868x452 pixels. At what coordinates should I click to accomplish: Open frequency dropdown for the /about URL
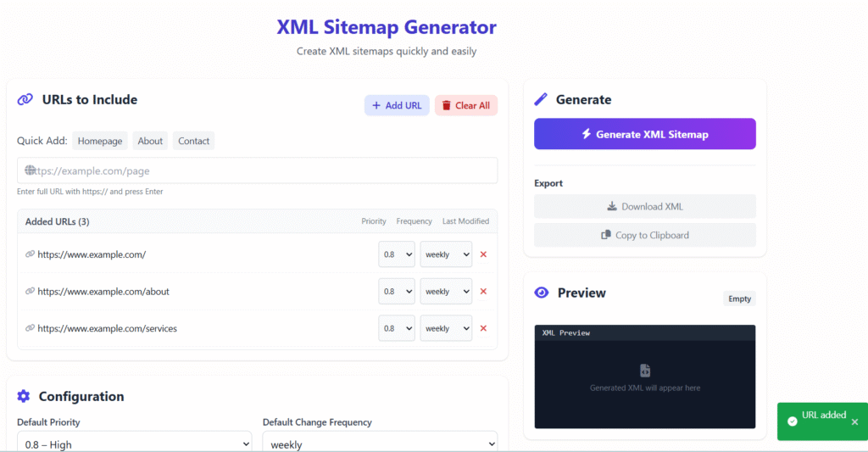[x=446, y=292]
